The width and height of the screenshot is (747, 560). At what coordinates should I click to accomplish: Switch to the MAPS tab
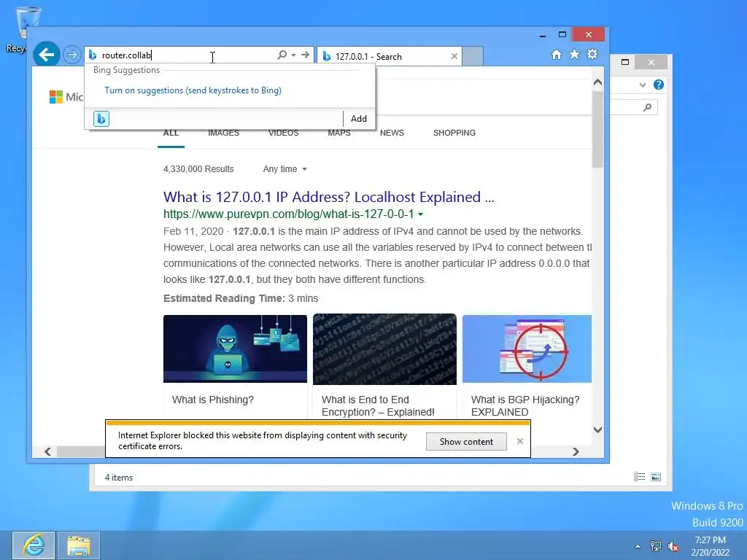339,133
